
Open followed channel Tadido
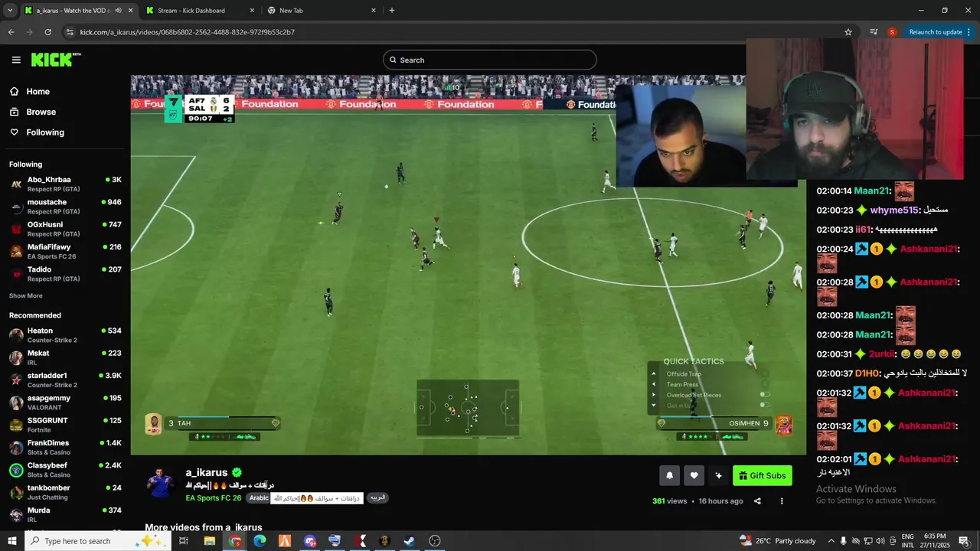pyautogui.click(x=65, y=273)
